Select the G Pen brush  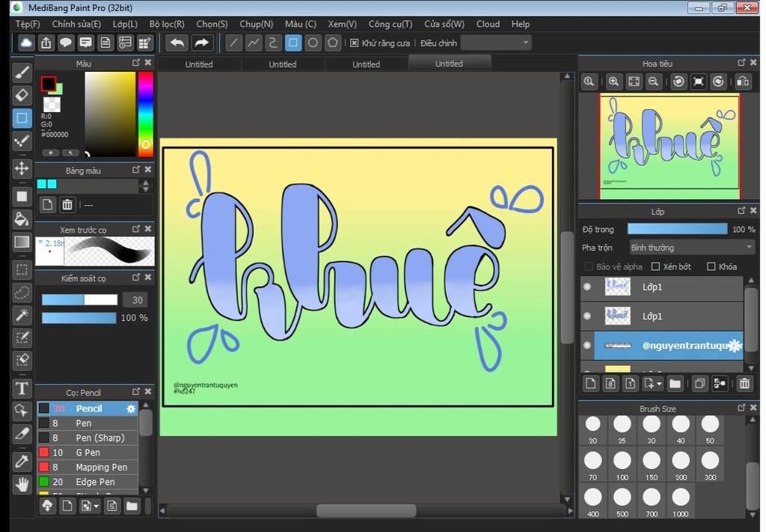[88, 453]
